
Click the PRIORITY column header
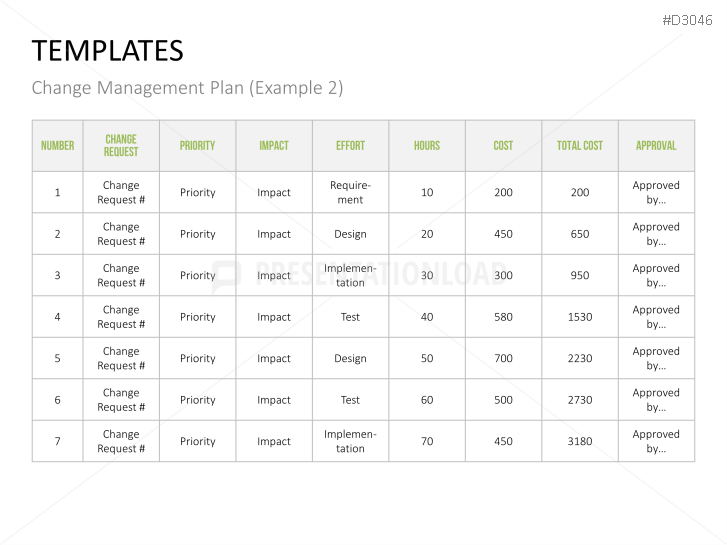pyautogui.click(x=197, y=146)
